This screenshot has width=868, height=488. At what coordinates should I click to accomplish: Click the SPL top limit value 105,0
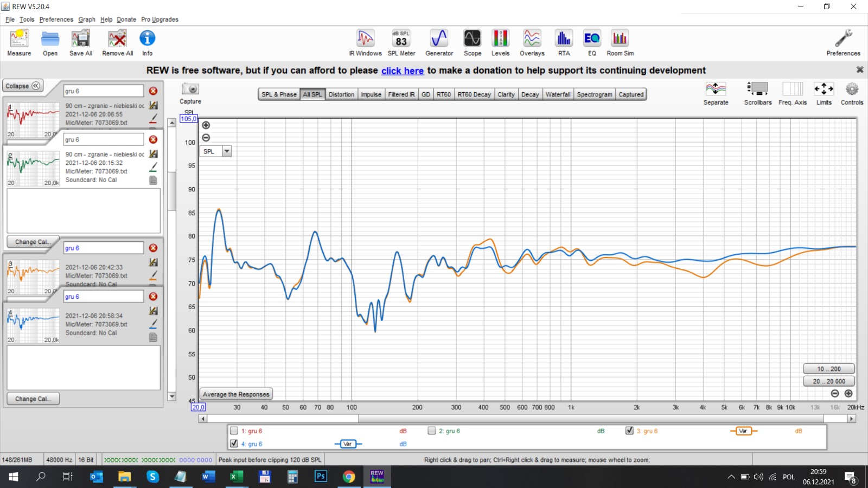pyautogui.click(x=189, y=119)
